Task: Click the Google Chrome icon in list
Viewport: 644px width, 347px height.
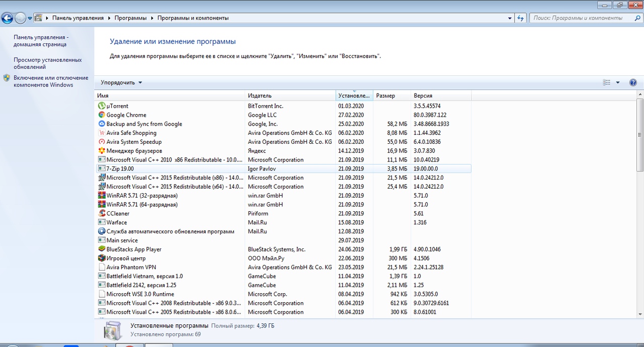Action: tap(102, 115)
